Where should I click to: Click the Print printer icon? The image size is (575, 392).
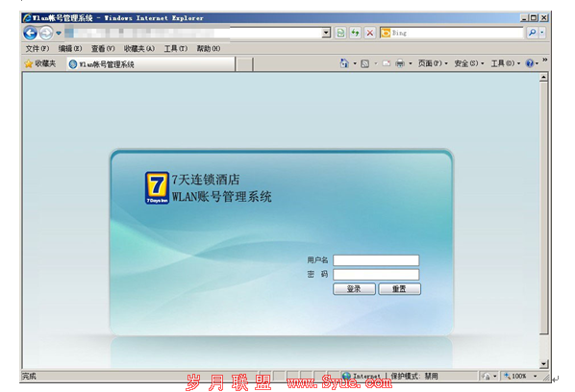click(400, 63)
